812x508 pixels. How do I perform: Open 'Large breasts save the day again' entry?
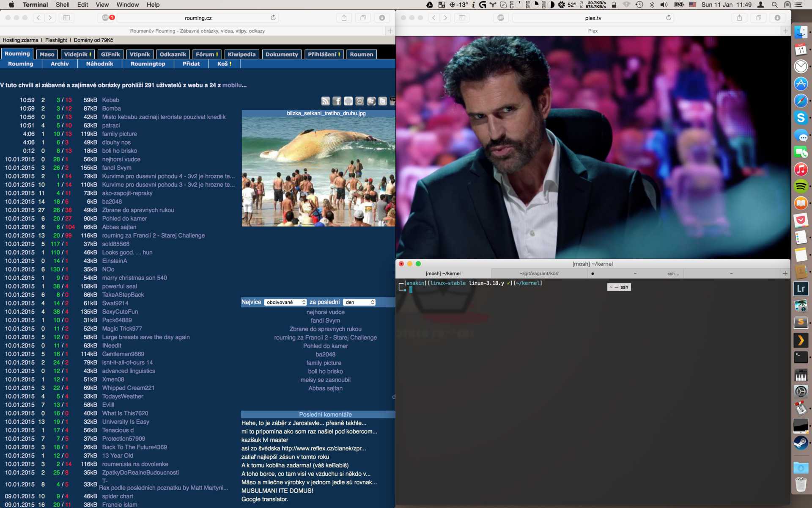146,337
